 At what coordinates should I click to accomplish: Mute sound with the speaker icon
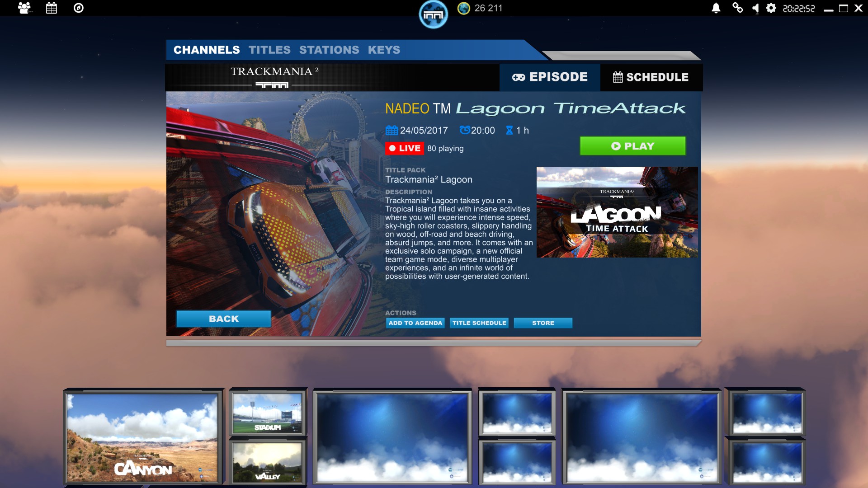coord(755,8)
